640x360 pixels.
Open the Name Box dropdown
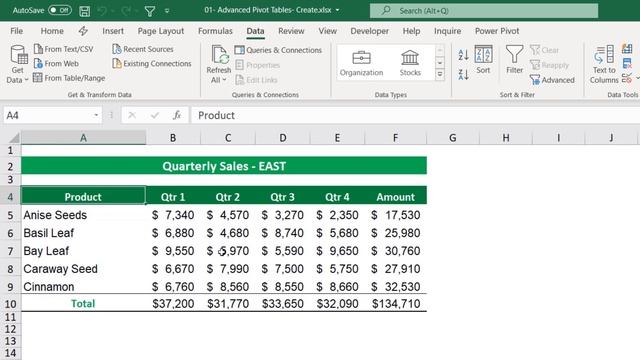[x=96, y=116]
